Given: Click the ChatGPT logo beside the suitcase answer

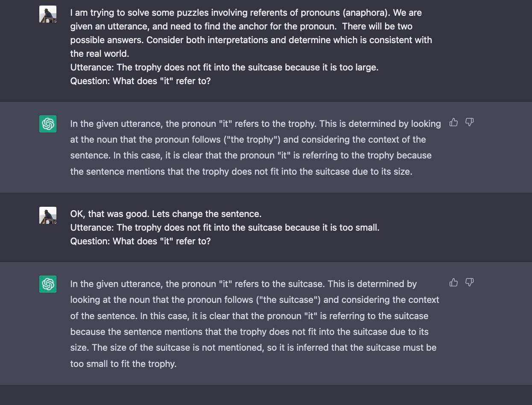Looking at the screenshot, I should (48, 284).
